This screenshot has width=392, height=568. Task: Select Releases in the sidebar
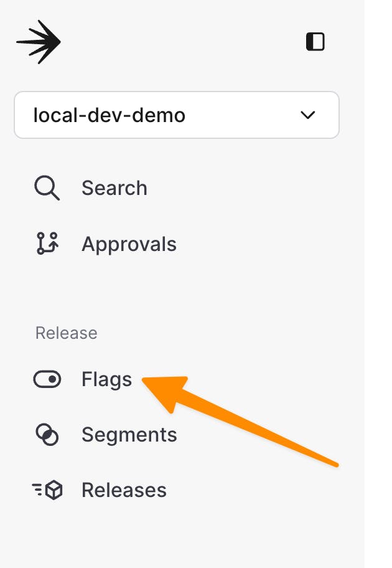pyautogui.click(x=124, y=490)
